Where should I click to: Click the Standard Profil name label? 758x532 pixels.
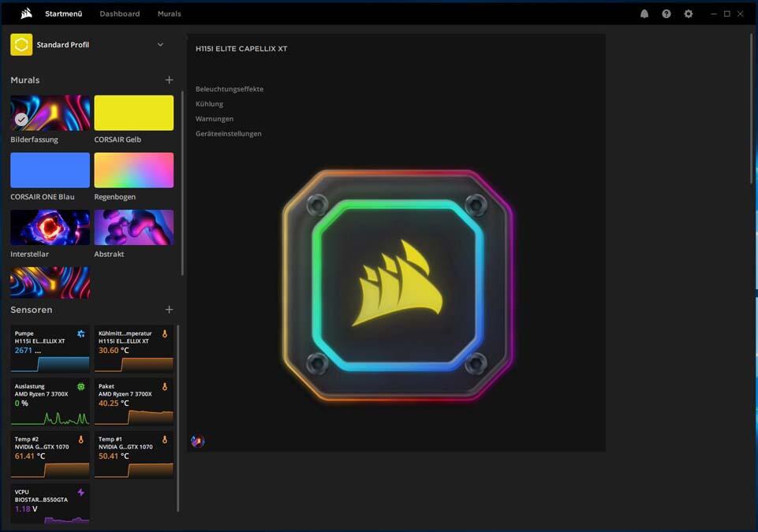(x=63, y=45)
